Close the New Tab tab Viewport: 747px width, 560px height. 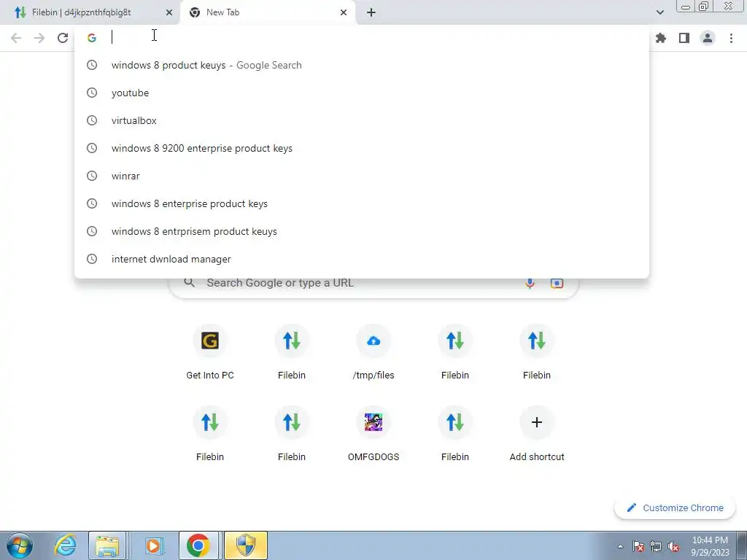344,12
